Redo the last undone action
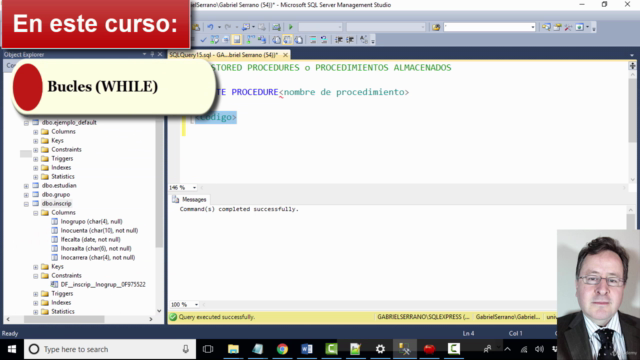 point(228,27)
